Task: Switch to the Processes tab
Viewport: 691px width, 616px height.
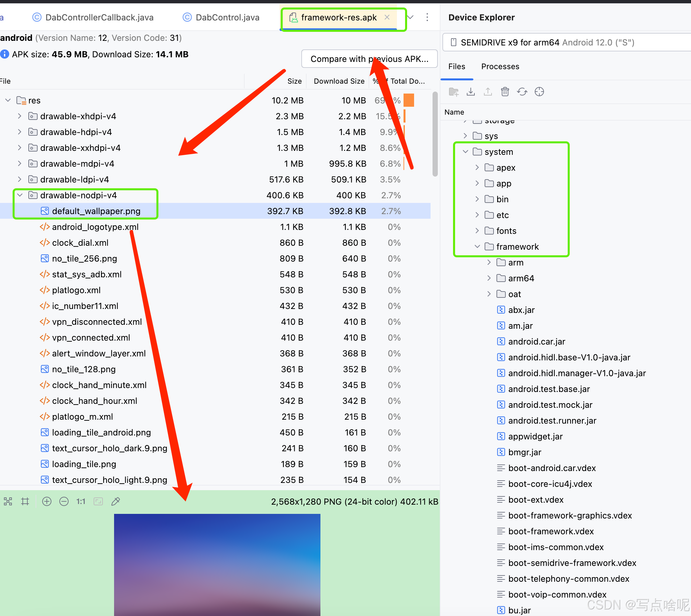Action: [500, 66]
